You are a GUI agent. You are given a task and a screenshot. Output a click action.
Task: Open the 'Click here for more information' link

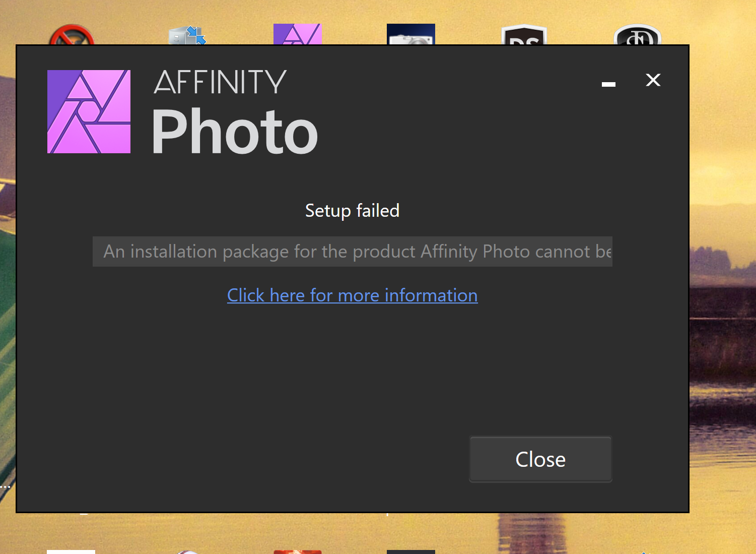pyautogui.click(x=353, y=295)
